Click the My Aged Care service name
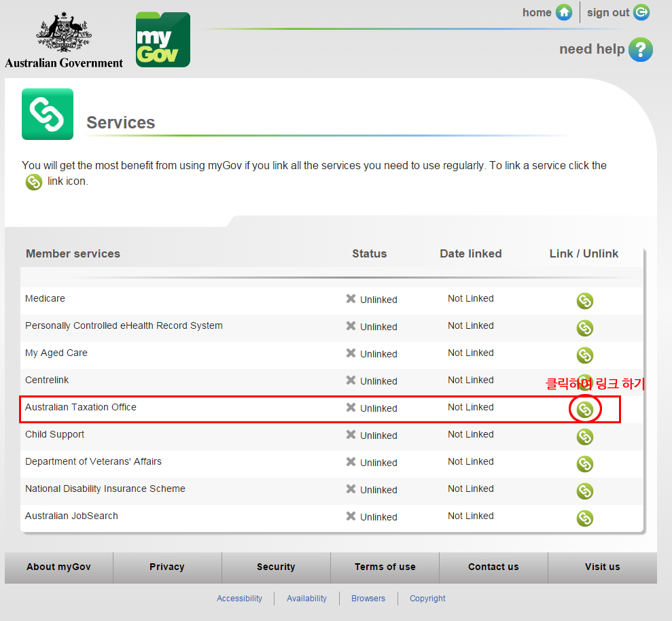The width and height of the screenshot is (672, 621). click(56, 353)
